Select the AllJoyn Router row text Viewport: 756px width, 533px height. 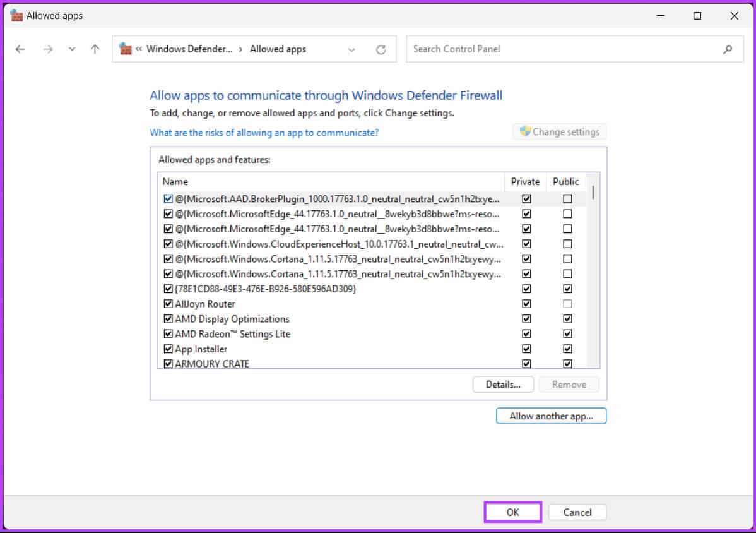pos(205,304)
